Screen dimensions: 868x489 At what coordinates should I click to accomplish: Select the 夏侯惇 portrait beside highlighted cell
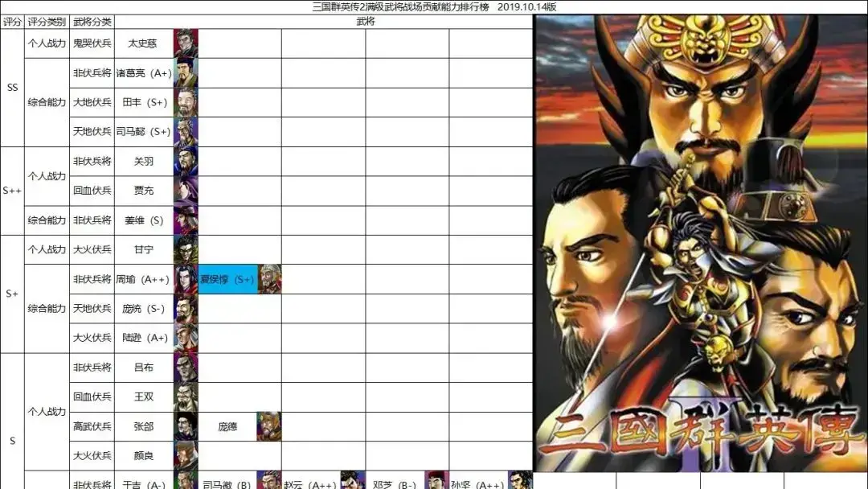click(269, 279)
